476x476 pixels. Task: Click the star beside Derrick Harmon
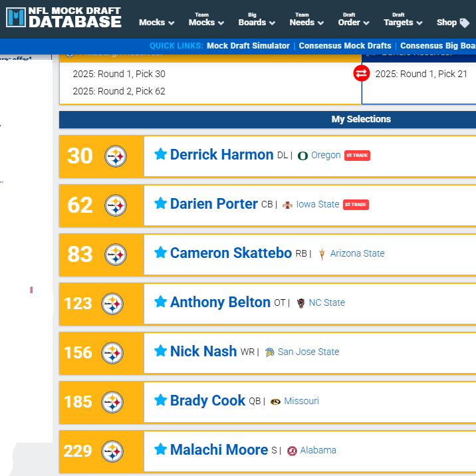coord(160,154)
